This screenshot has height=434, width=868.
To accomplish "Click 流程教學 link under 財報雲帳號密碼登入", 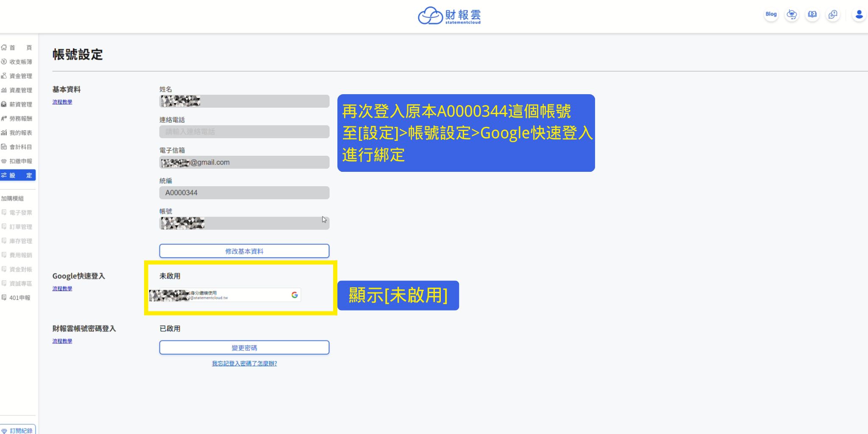I will click(x=62, y=341).
